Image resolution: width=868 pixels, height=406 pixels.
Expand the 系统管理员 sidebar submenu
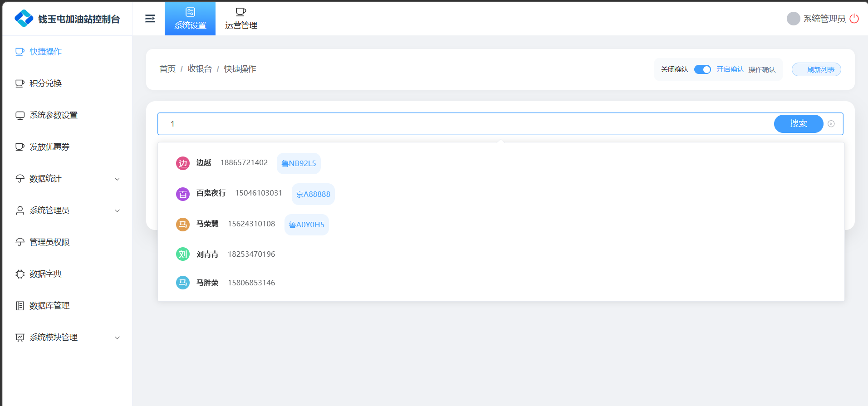click(68, 210)
